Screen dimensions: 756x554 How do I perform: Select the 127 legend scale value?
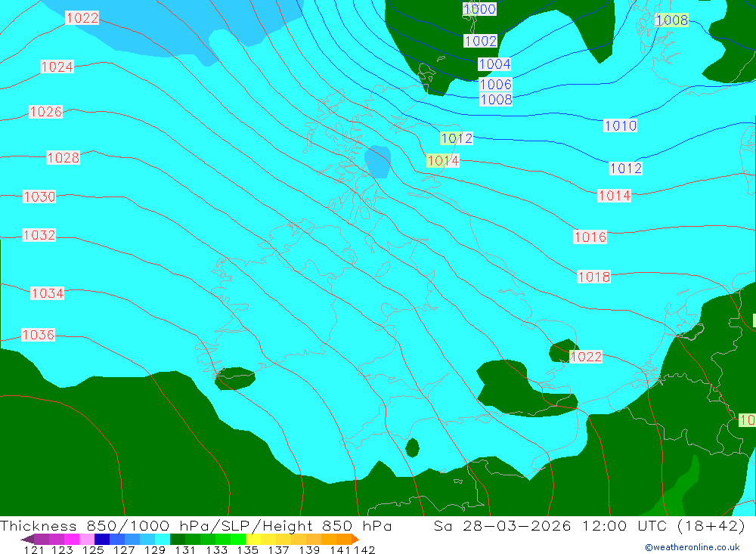(124, 550)
